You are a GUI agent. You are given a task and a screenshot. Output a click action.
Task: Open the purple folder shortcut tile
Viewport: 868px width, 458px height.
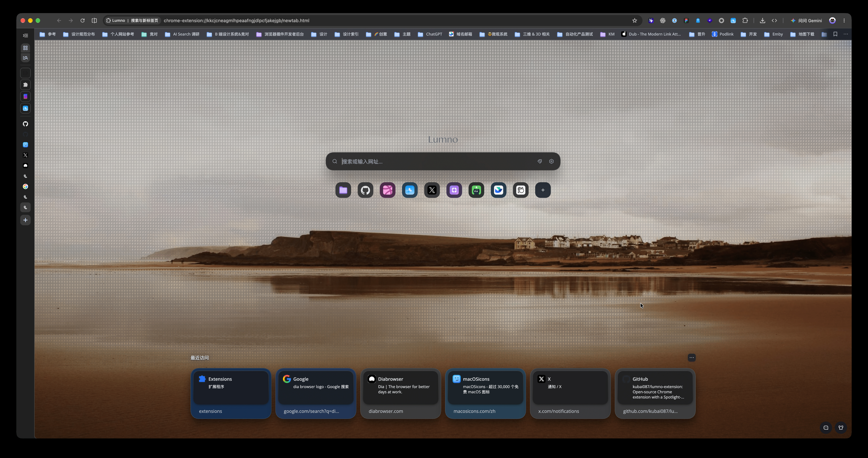tap(343, 190)
